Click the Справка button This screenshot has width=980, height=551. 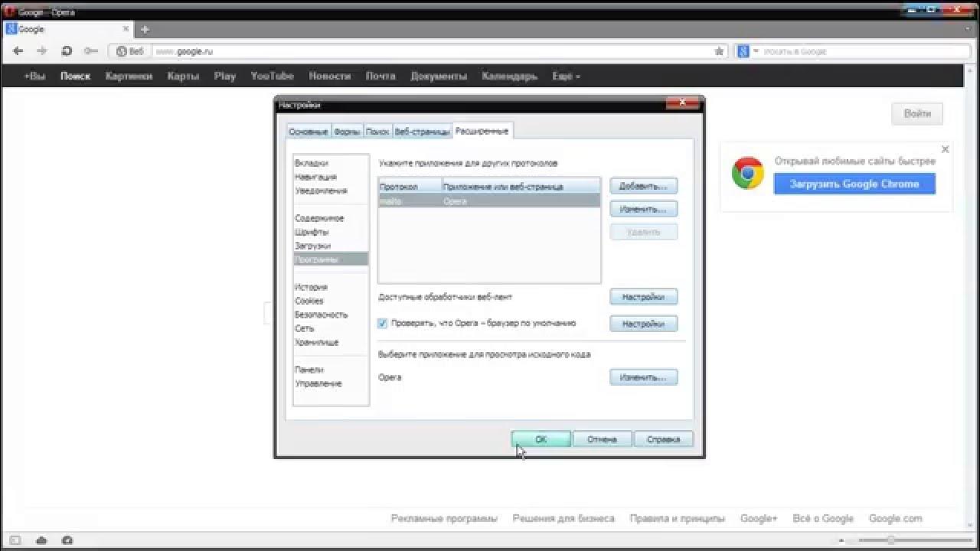coord(664,439)
